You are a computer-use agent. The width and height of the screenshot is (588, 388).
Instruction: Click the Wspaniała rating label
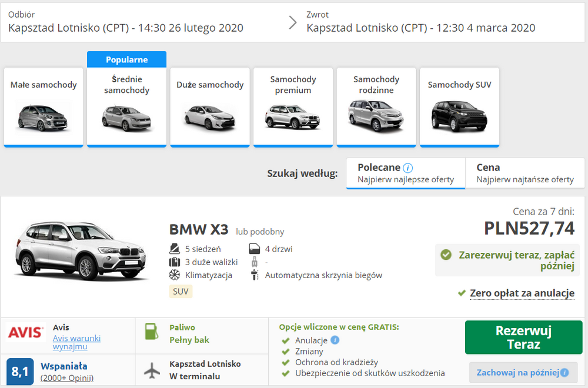click(x=64, y=366)
